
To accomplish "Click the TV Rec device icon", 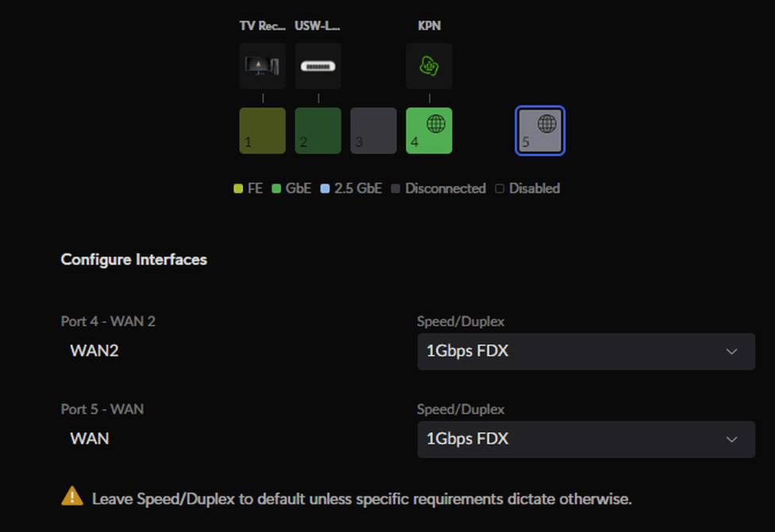I will 262,66.
